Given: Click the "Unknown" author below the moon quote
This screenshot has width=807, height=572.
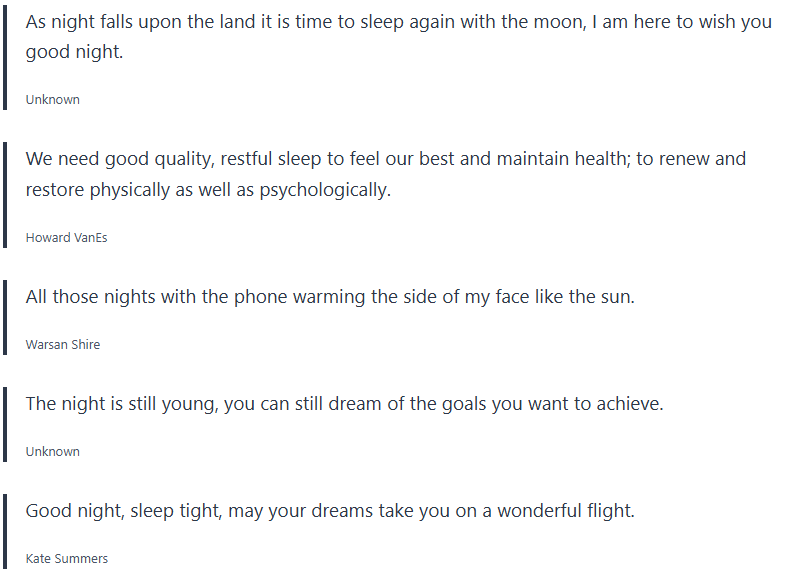Looking at the screenshot, I should pyautogui.click(x=53, y=100).
